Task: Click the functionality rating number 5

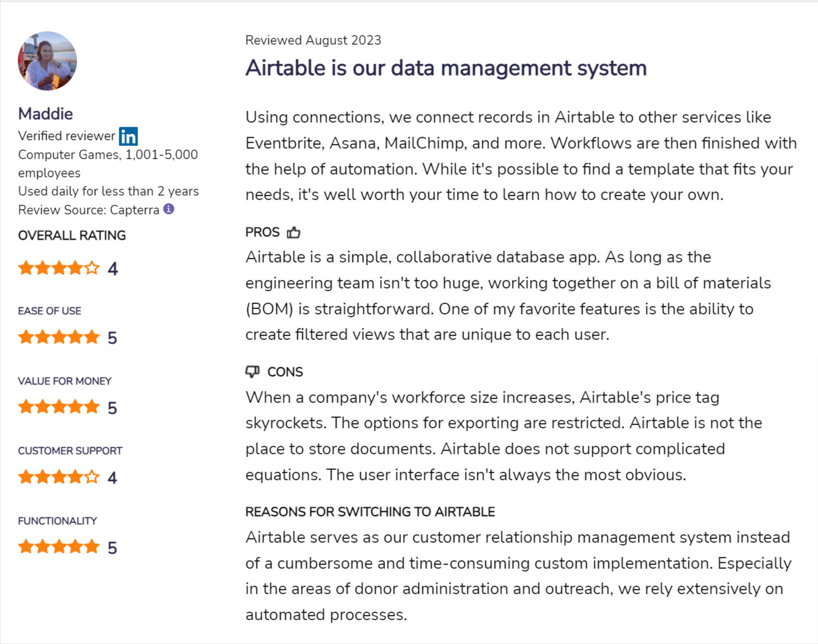Action: pyautogui.click(x=112, y=548)
